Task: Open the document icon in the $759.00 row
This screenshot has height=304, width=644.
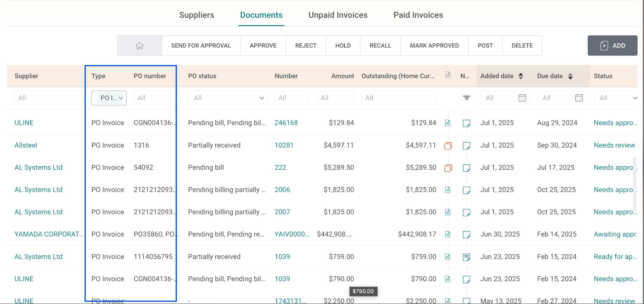Action: click(448, 257)
